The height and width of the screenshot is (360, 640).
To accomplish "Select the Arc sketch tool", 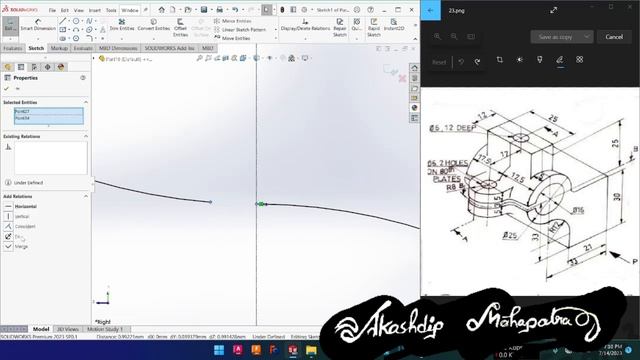I will pyautogui.click(x=76, y=30).
